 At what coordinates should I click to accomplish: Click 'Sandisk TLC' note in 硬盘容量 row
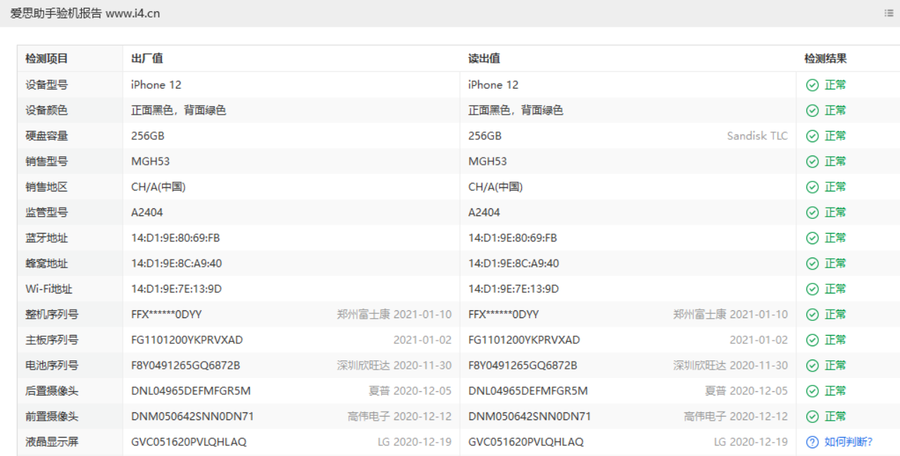(757, 136)
